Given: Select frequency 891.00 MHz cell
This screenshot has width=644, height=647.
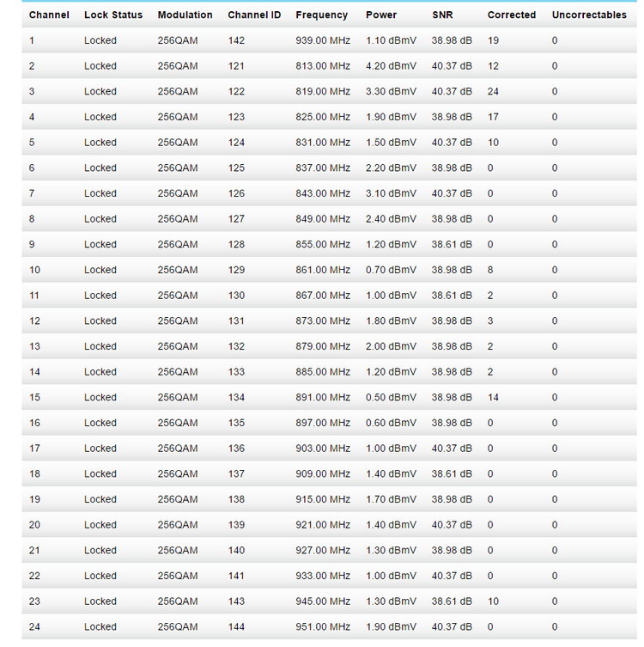Looking at the screenshot, I should click(x=323, y=397).
